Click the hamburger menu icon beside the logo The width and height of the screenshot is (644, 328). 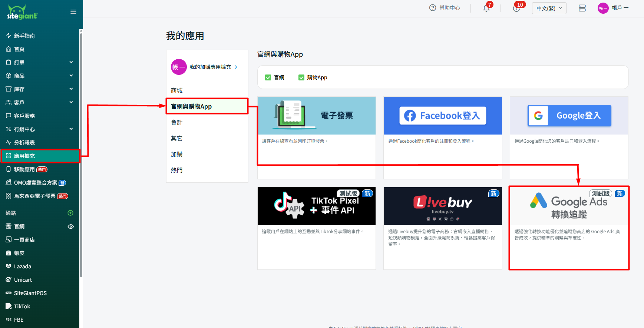pyautogui.click(x=73, y=12)
